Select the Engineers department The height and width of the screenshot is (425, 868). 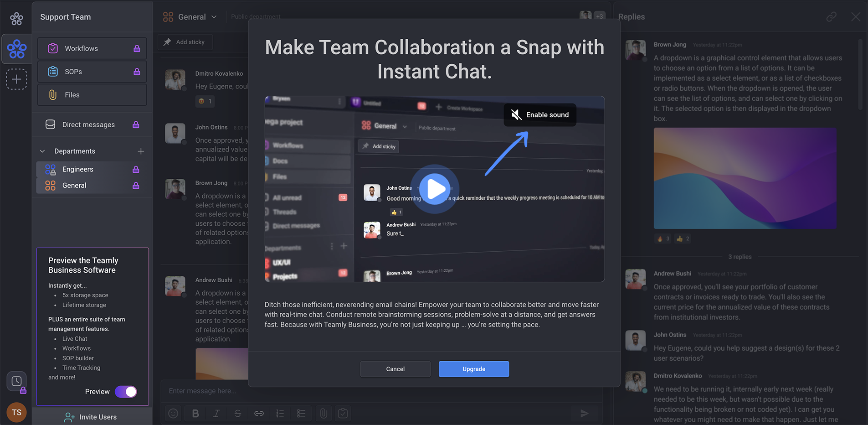pos(91,169)
